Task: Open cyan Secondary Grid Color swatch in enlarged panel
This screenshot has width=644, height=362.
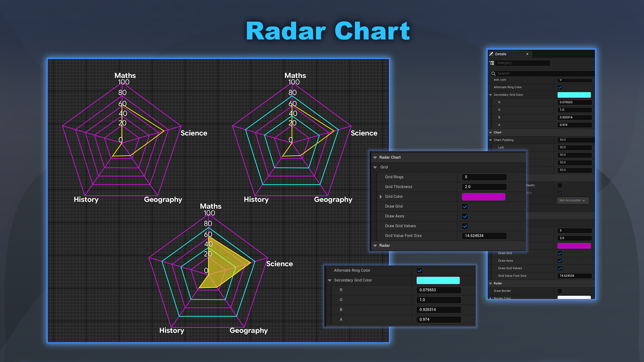Action: pos(438,280)
